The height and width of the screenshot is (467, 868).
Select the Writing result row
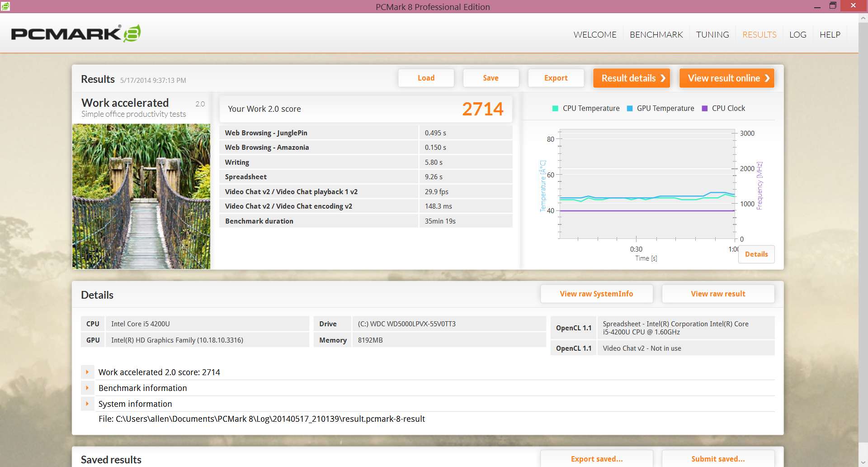366,162
